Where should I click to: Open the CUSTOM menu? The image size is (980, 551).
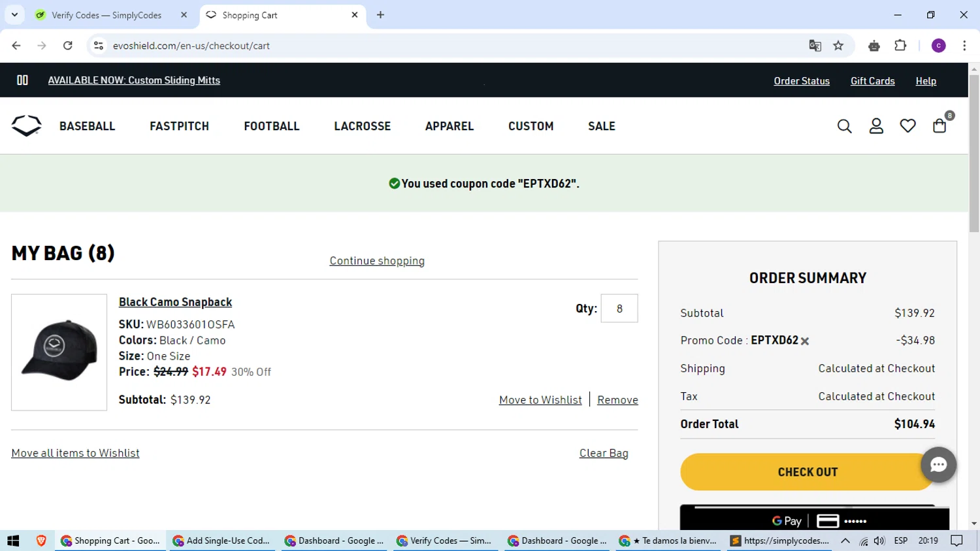coord(531,126)
